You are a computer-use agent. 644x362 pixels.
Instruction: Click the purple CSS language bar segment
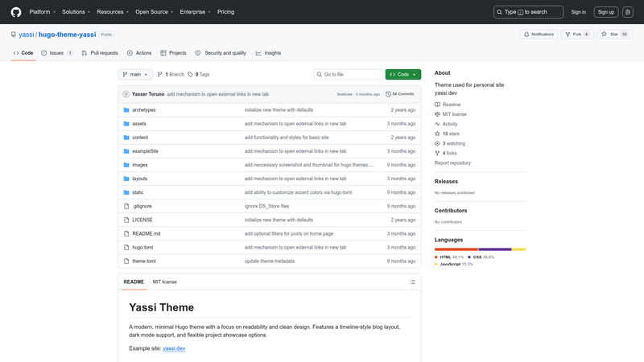point(495,249)
